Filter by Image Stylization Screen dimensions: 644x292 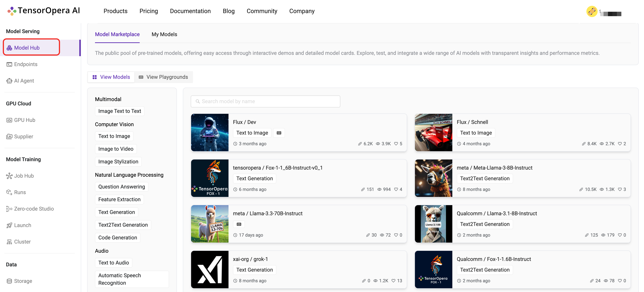pyautogui.click(x=118, y=162)
